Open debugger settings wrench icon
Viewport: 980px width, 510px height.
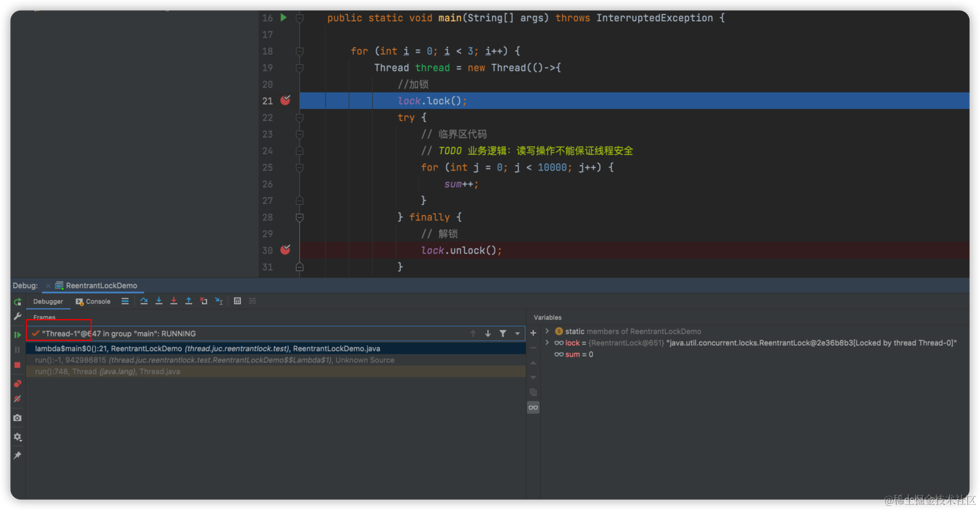point(17,316)
